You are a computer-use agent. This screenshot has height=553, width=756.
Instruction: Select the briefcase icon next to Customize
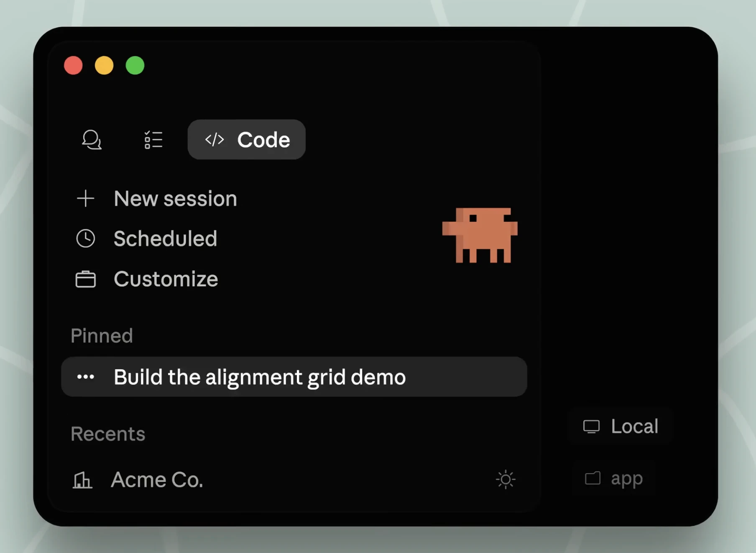point(86,279)
